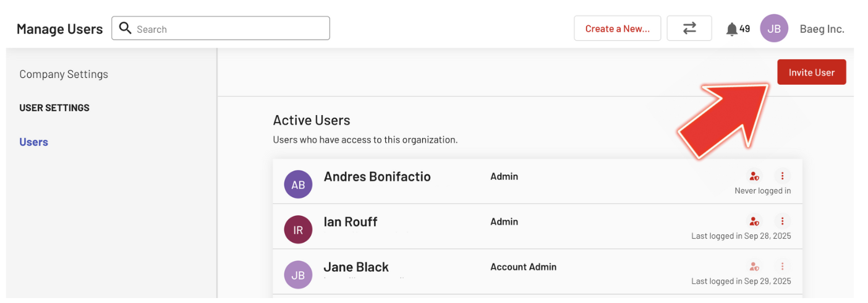The height and width of the screenshot is (303, 868).
Task: Open the Create a New... dropdown
Action: click(x=617, y=28)
